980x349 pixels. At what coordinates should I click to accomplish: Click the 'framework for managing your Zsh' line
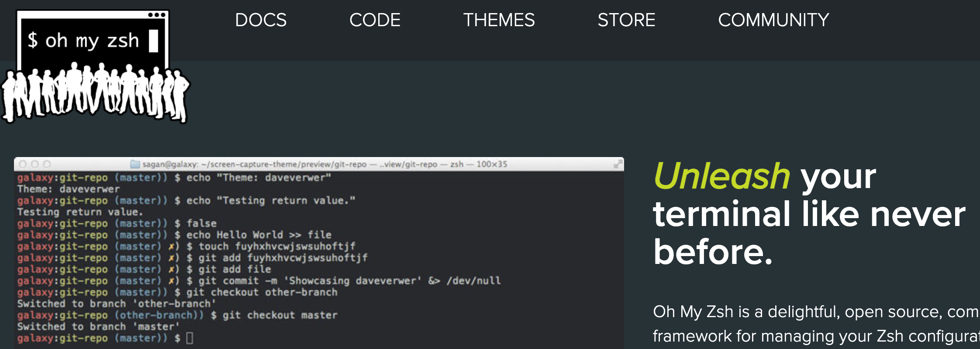816,336
